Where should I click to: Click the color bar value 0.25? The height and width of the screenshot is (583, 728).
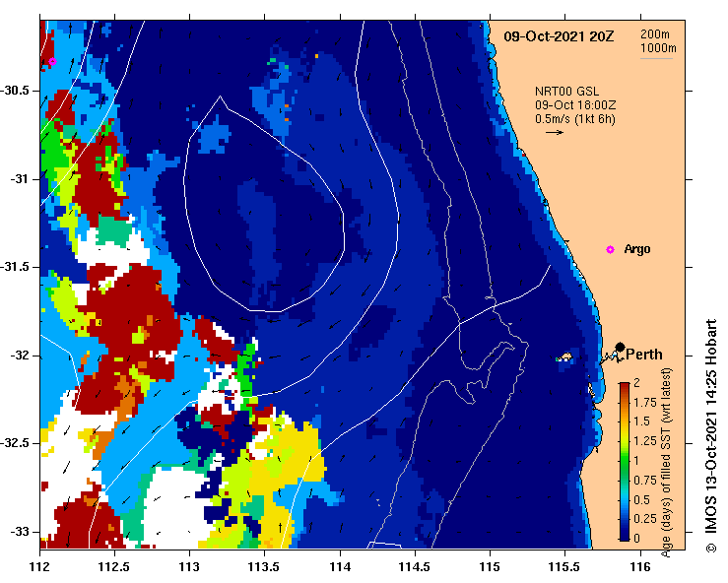[645, 518]
